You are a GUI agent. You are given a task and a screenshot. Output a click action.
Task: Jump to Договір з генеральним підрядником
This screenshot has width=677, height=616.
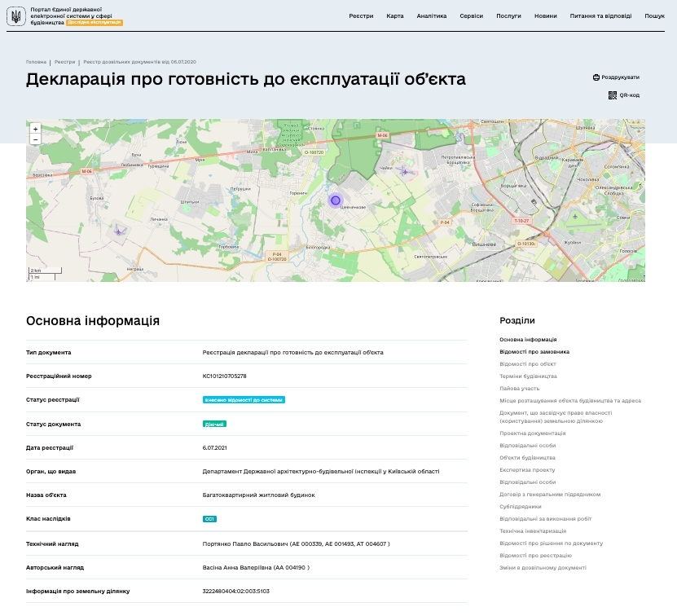pos(550,495)
